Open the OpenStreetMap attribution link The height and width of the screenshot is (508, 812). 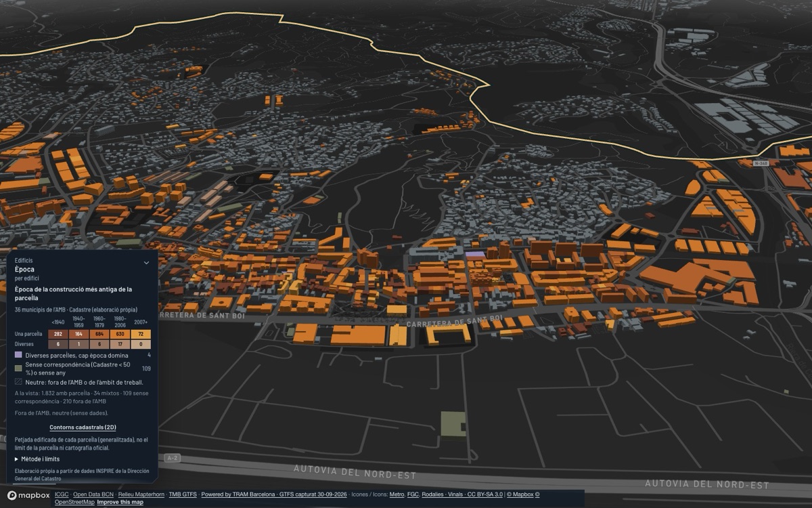(x=74, y=502)
